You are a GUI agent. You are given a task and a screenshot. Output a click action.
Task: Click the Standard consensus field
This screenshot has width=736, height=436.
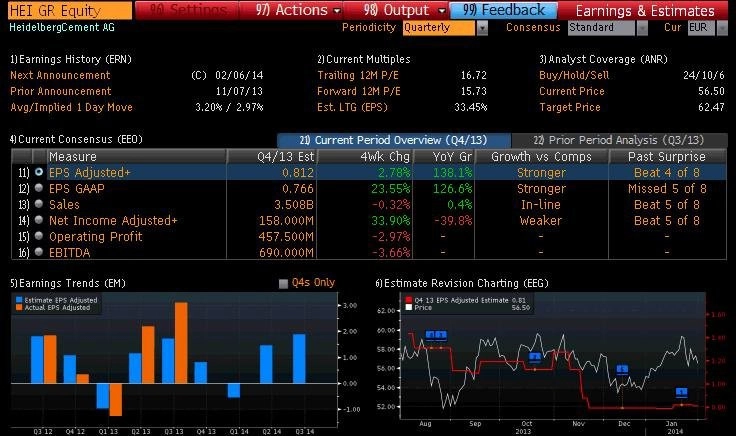pyautogui.click(x=601, y=28)
